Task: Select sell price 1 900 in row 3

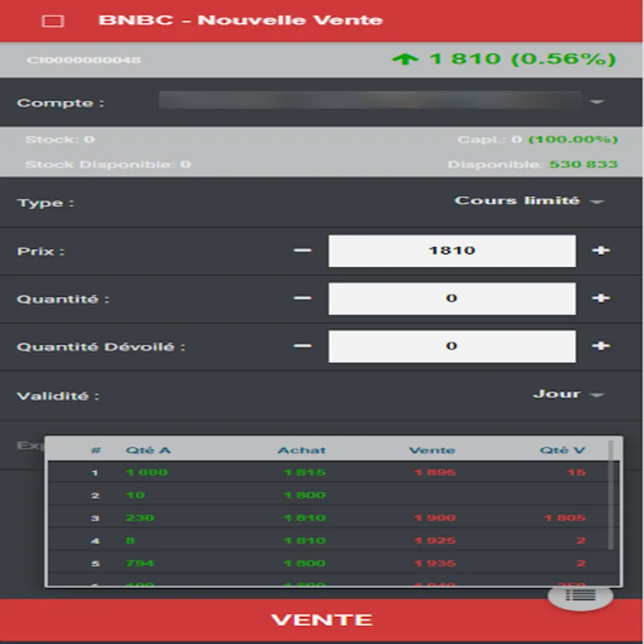Action: point(435,517)
